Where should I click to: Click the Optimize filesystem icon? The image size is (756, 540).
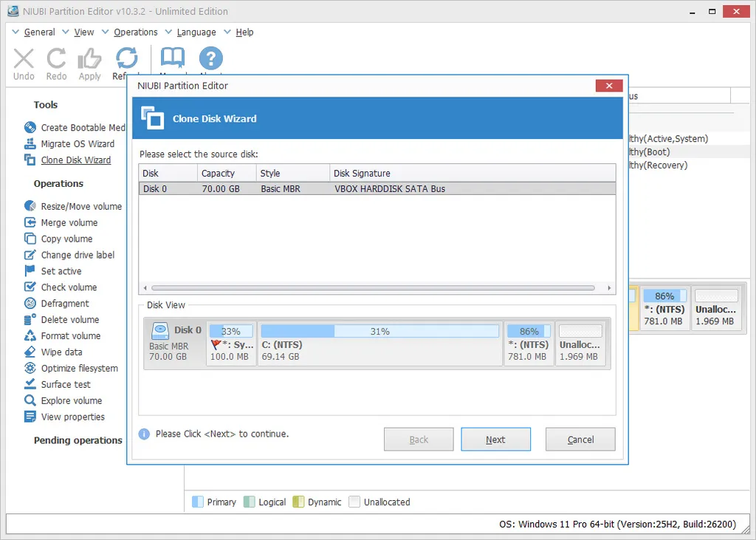[x=30, y=368]
